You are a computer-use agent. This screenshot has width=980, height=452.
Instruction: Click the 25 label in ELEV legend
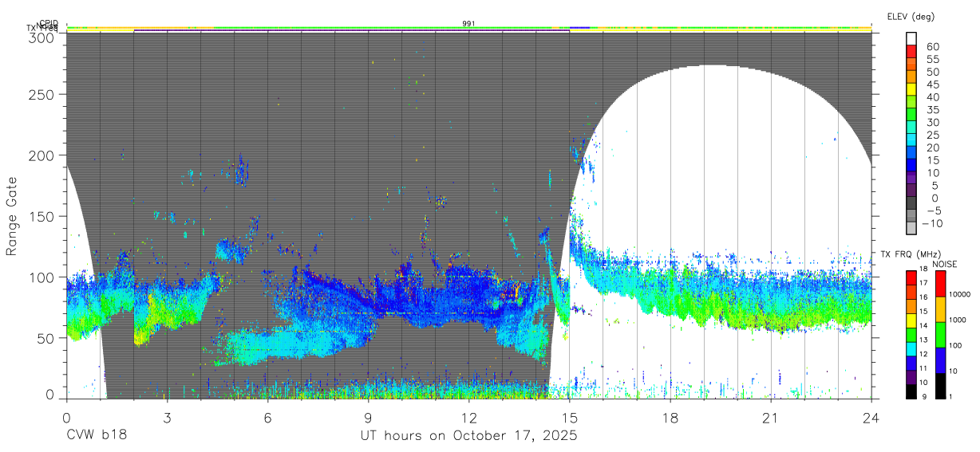click(x=933, y=135)
